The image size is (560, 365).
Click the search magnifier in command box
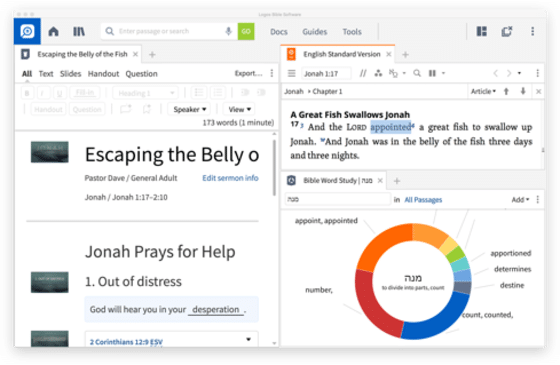(110, 31)
